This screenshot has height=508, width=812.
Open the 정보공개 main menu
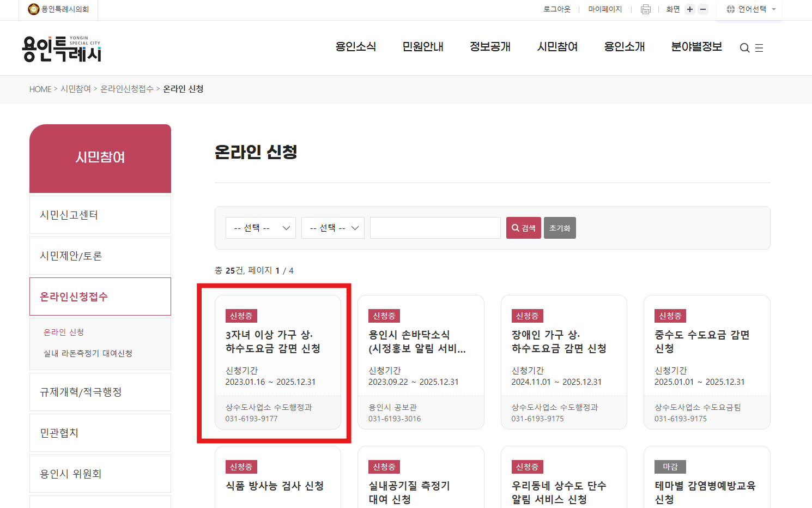click(x=490, y=47)
